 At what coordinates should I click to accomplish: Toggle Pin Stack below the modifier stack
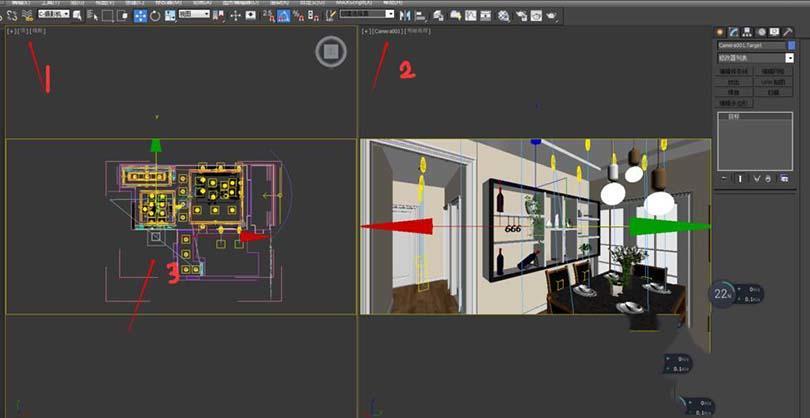tap(724, 178)
